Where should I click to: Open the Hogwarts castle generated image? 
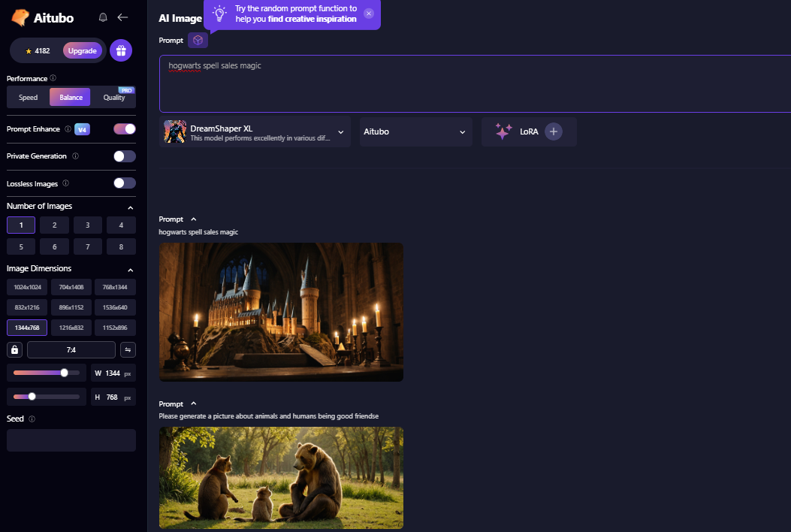pyautogui.click(x=281, y=312)
